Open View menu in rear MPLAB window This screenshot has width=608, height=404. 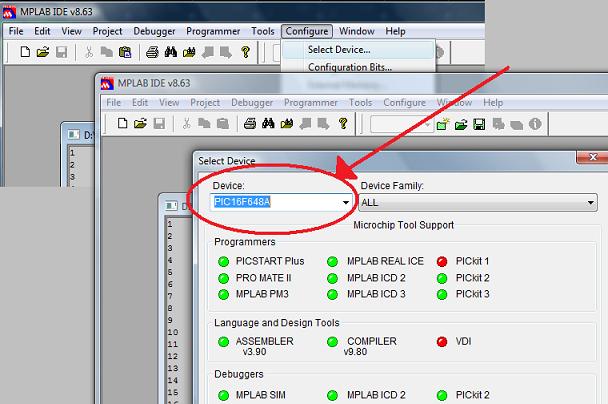(71, 31)
